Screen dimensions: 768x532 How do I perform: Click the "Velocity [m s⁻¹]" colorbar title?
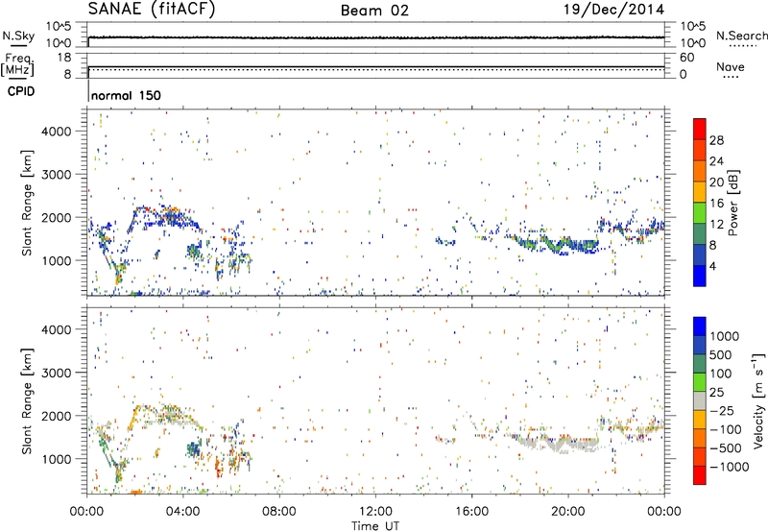point(758,400)
